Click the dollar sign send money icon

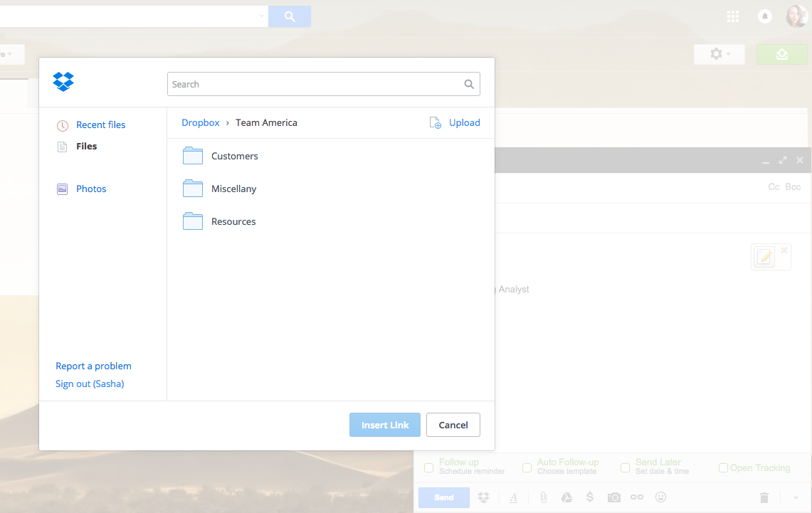click(x=590, y=497)
